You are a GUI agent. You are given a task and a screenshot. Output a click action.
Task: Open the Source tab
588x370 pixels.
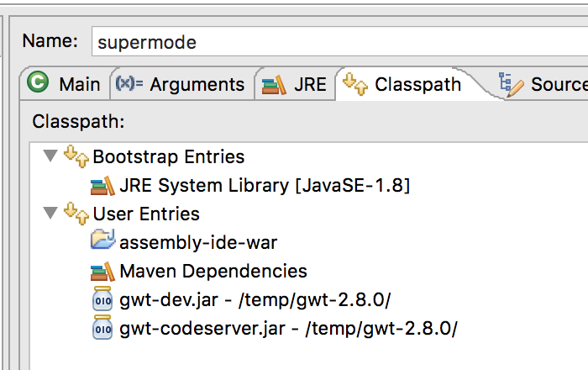click(543, 84)
